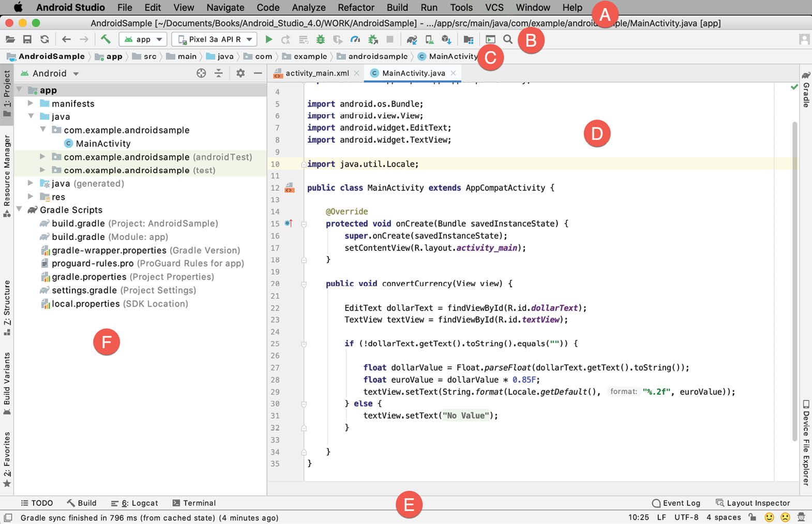Open the Terminal tool window button
The width and height of the screenshot is (812, 524).
pos(194,503)
